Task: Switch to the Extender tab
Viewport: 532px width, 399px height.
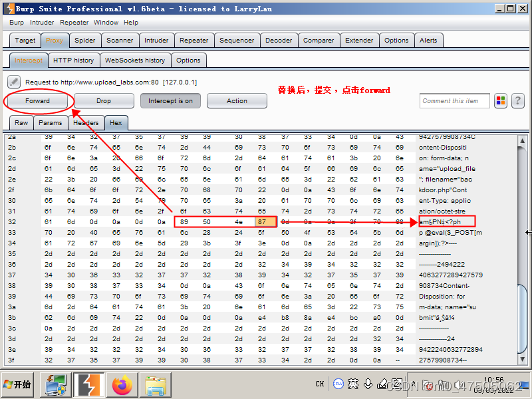Action: click(359, 41)
